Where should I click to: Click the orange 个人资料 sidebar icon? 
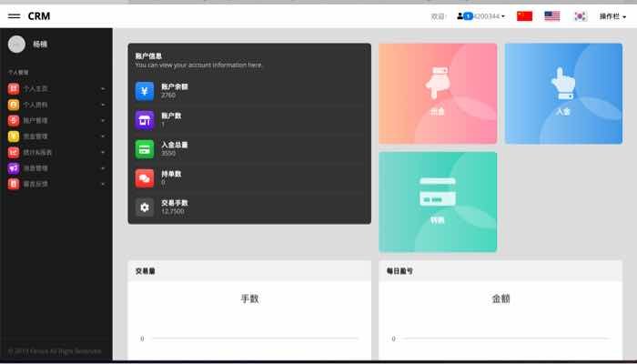pos(14,105)
